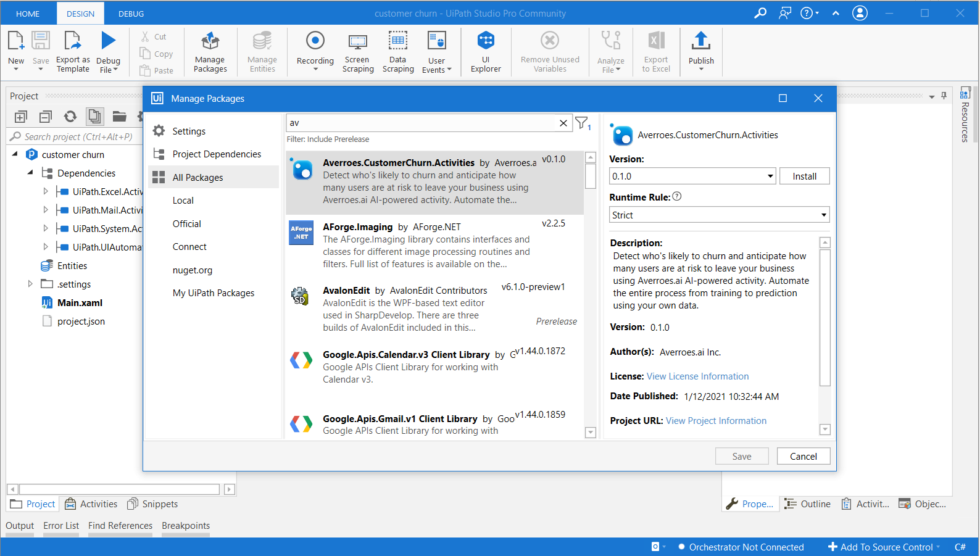Open the help question mark menu

pos(809,13)
